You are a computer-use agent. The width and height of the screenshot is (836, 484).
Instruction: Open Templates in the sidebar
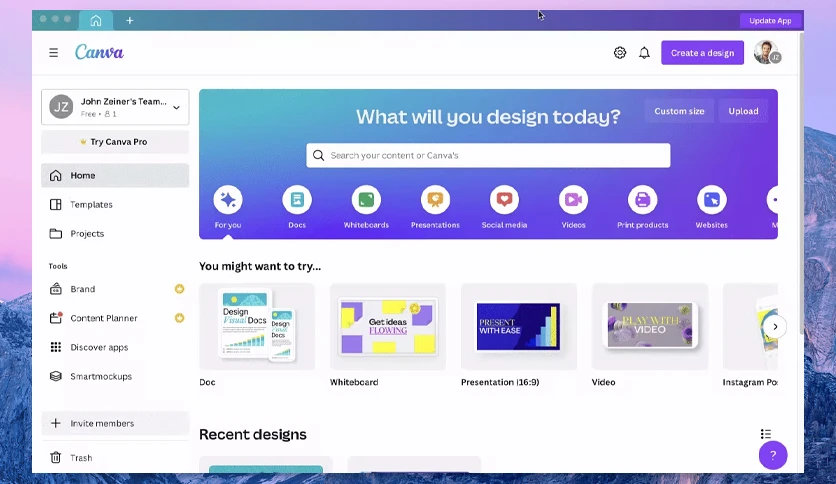click(x=115, y=205)
